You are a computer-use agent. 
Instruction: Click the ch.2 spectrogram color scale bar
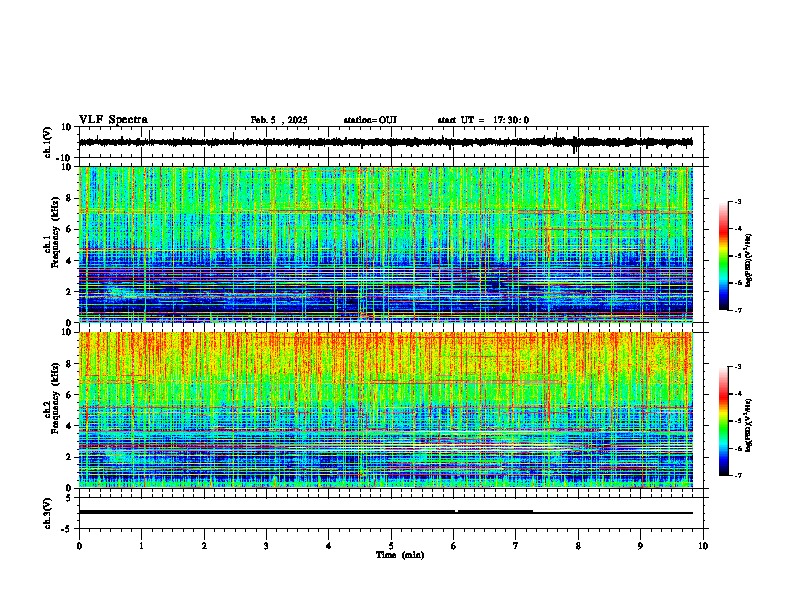click(724, 421)
